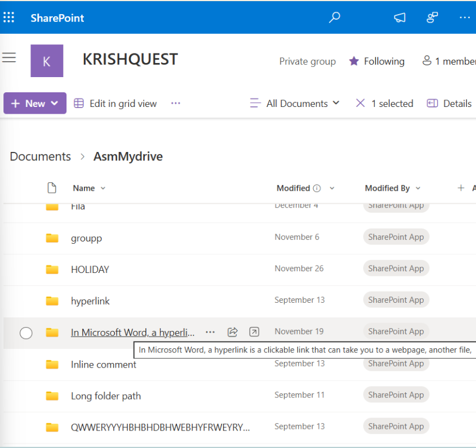Screen dimensions: 476x448
Task: Open the Details pane icon
Action: pyautogui.click(x=432, y=103)
